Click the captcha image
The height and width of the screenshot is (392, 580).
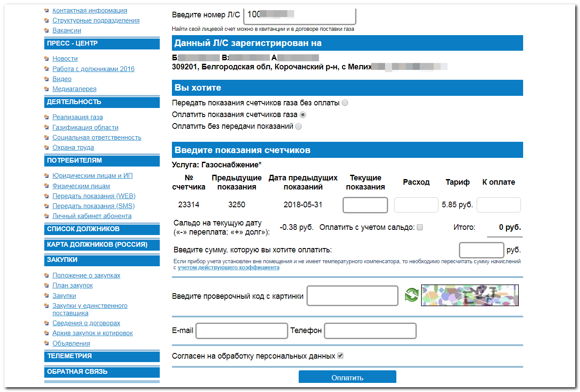tap(470, 295)
